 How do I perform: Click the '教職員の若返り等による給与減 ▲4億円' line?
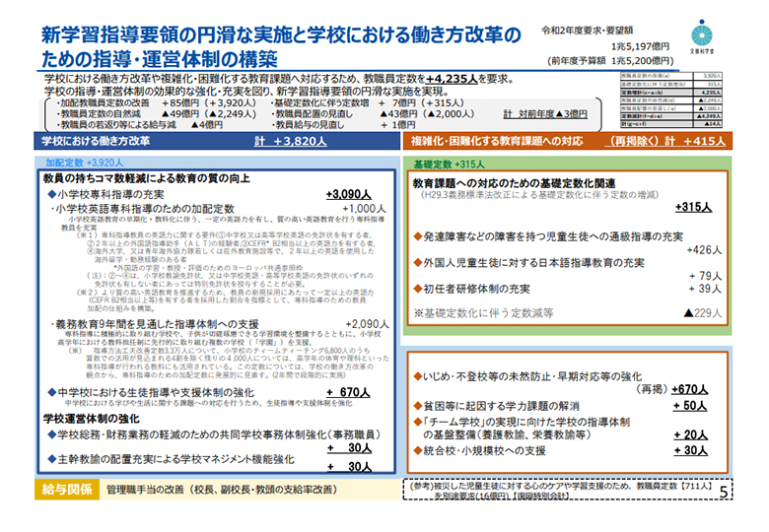140,125
